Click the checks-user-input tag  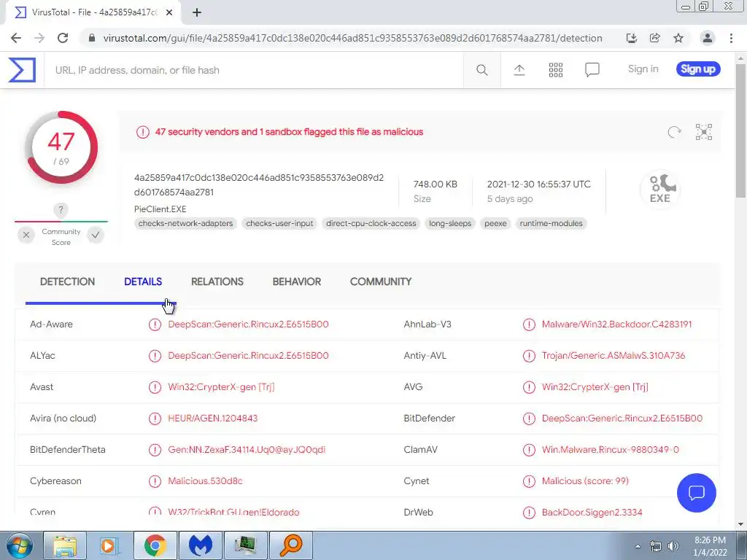click(279, 223)
